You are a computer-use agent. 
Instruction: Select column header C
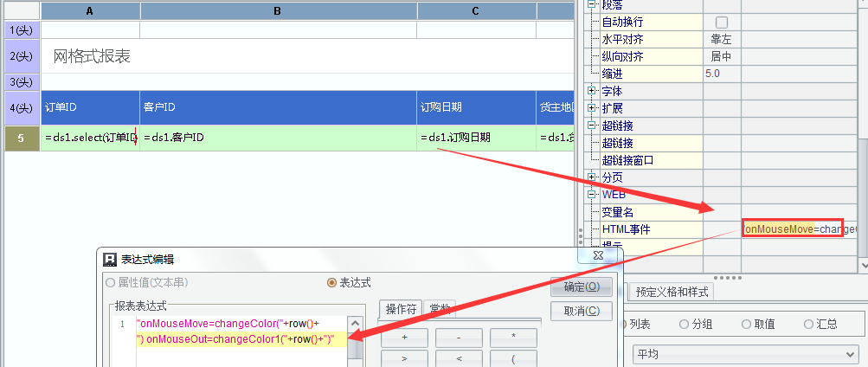(476, 11)
